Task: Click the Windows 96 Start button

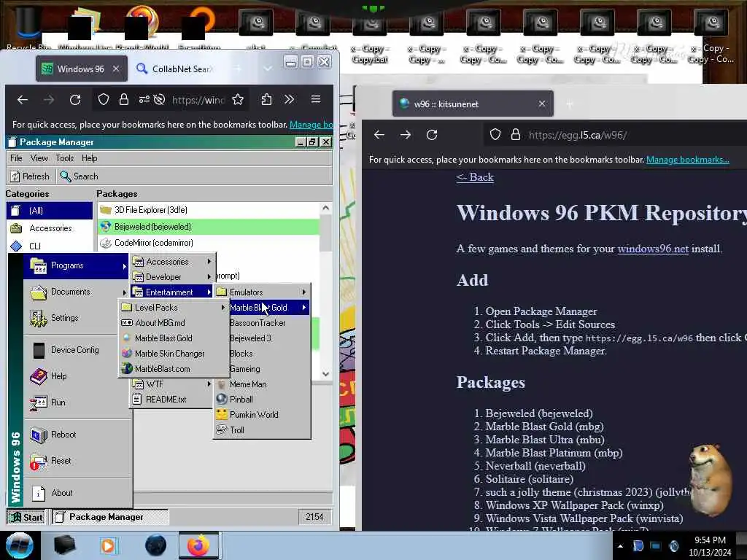Action: tap(27, 517)
